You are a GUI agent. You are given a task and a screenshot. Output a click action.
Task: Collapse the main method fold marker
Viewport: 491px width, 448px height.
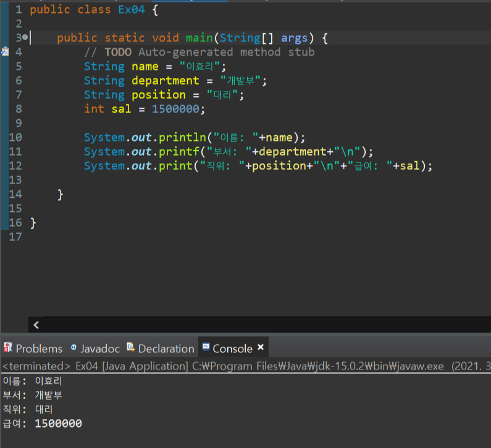[25, 37]
